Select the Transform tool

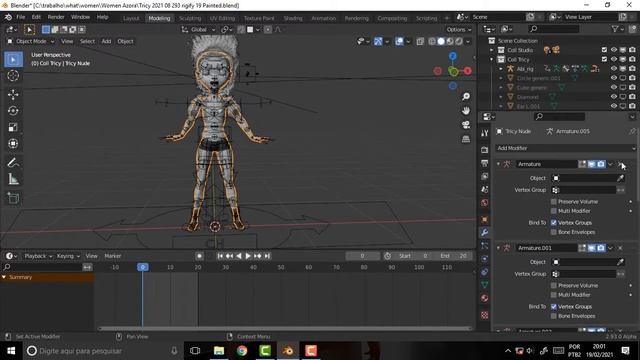[x=13, y=143]
